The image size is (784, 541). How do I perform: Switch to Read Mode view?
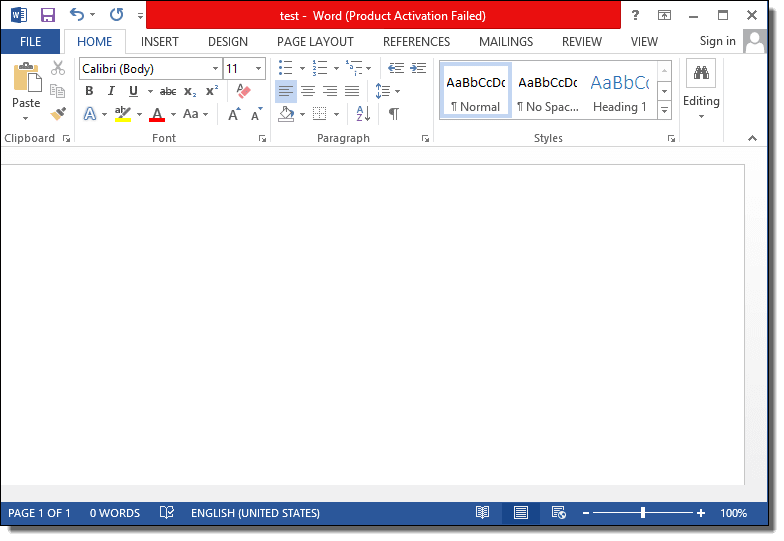pos(482,512)
